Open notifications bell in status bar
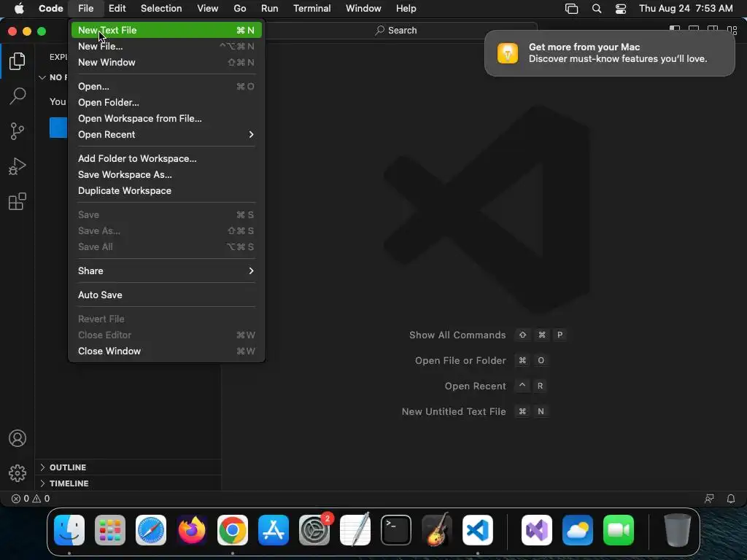The width and height of the screenshot is (747, 560). 731,499
